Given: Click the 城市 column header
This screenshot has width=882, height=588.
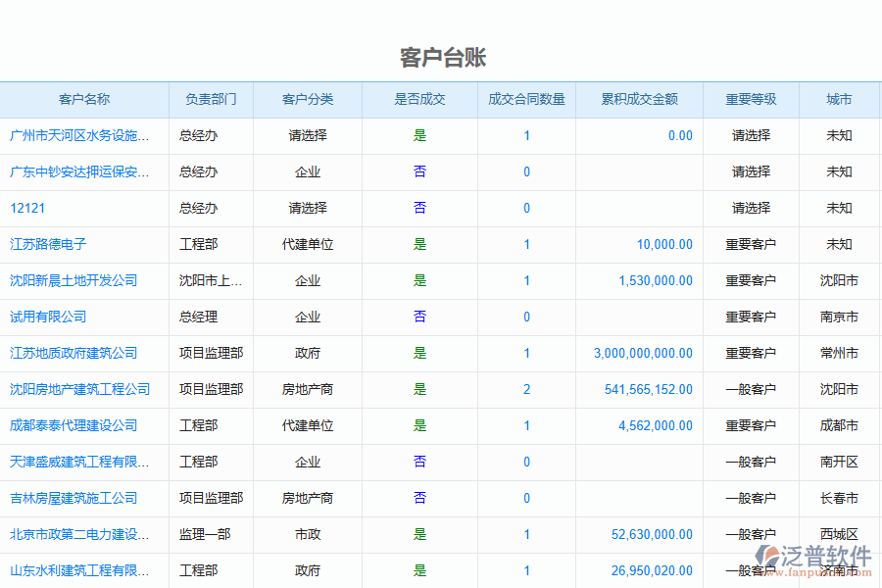Looking at the screenshot, I should 839,99.
